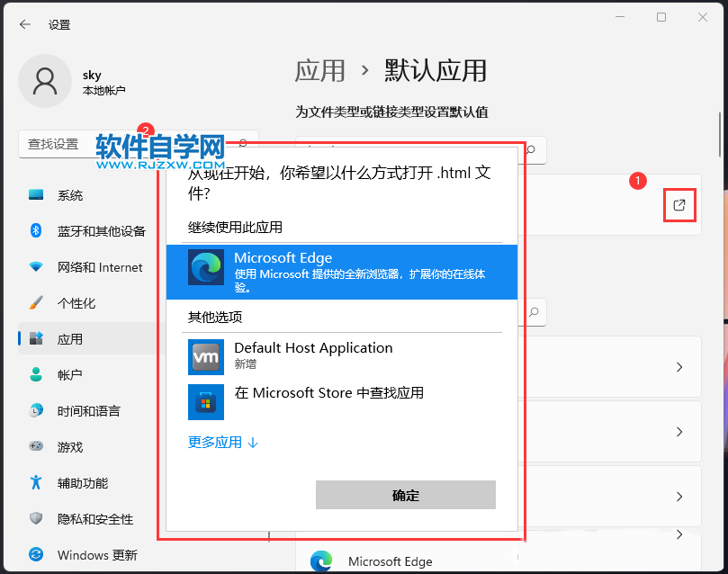Click the sky user avatar
The image size is (728, 574).
point(44,81)
